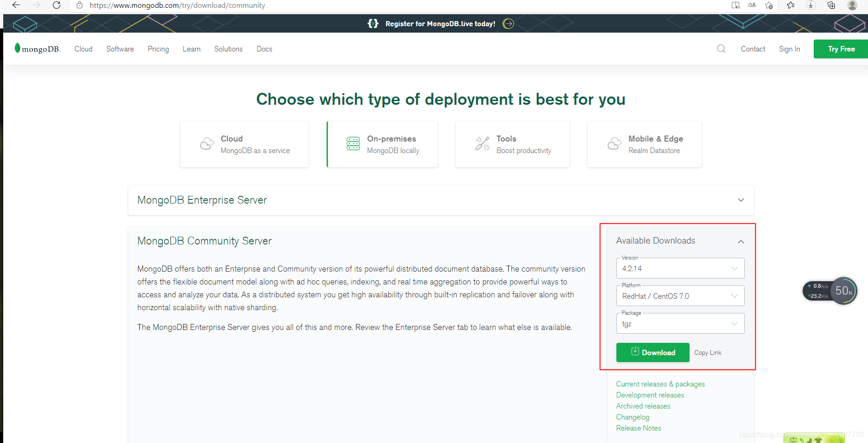Expand the MongoDB Enterprise Server section
Viewport: 868px width, 443px height.
[441, 200]
